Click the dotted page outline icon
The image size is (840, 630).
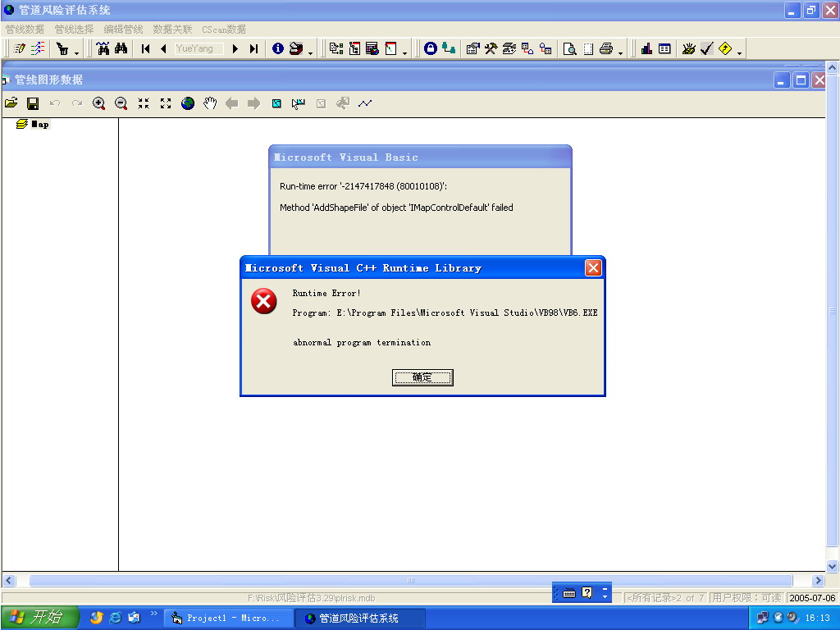click(x=588, y=48)
